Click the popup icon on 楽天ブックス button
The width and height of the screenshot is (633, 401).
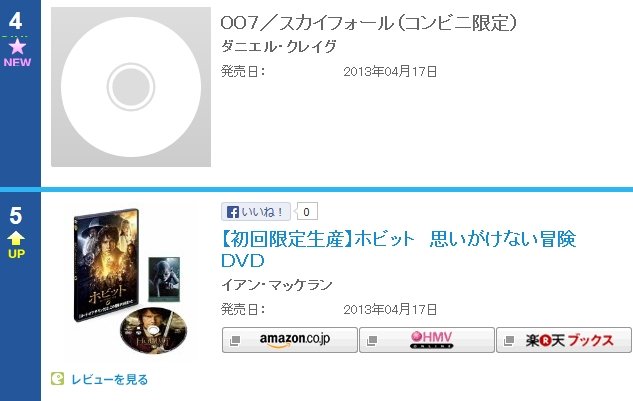tap(509, 341)
